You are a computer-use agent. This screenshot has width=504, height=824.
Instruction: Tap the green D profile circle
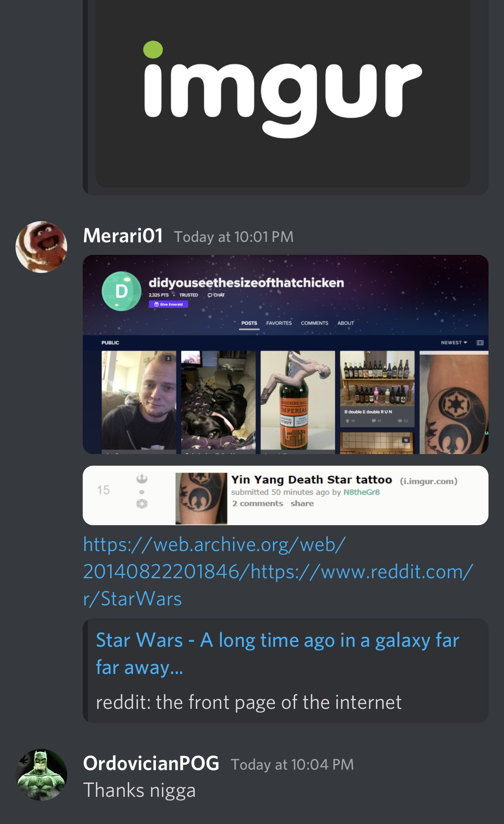[x=121, y=291]
